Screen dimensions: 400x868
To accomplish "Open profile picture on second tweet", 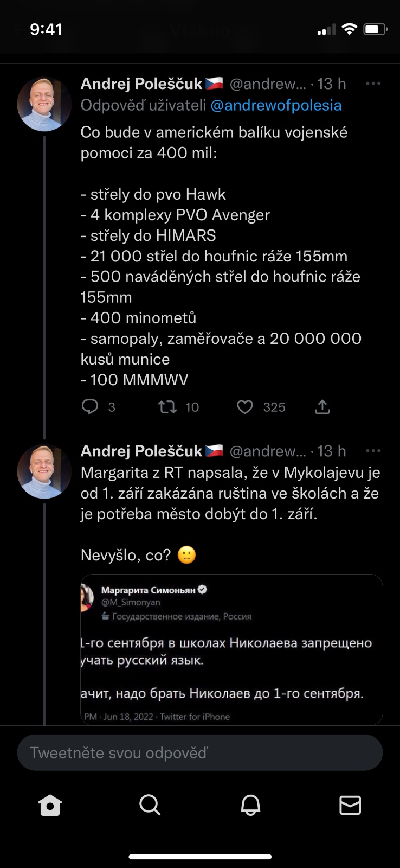I will 44,471.
